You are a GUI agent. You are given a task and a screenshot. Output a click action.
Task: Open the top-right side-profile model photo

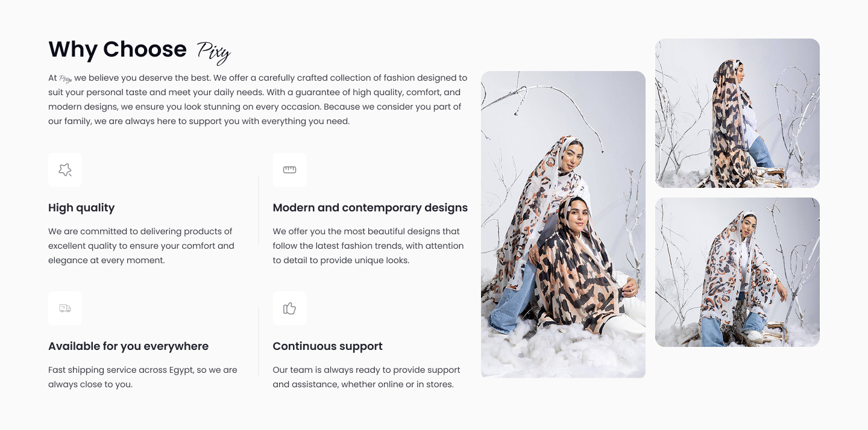(x=737, y=113)
